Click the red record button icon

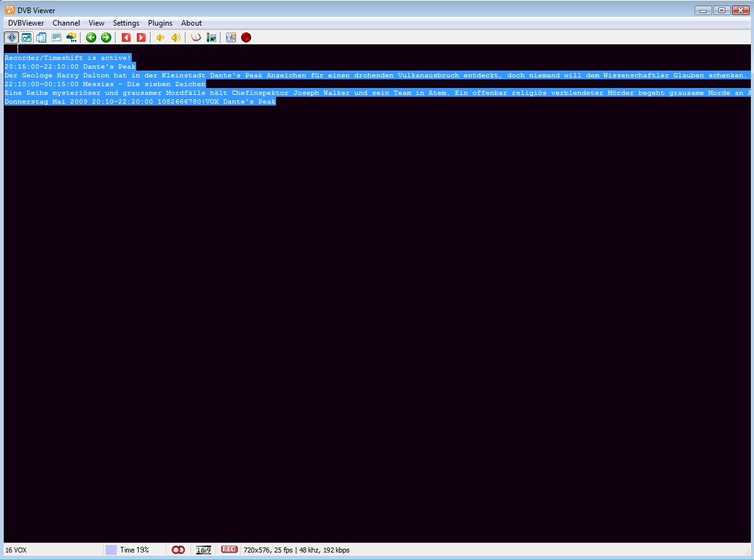246,37
